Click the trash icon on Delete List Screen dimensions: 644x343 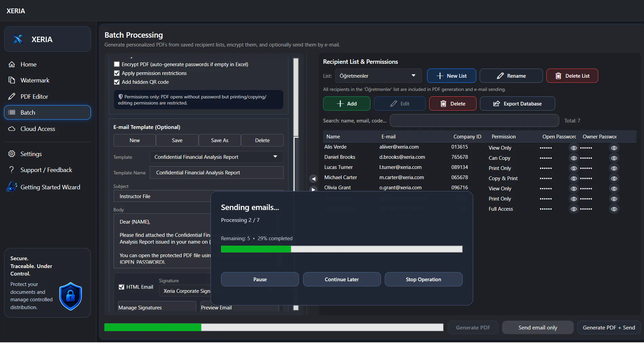pyautogui.click(x=558, y=76)
